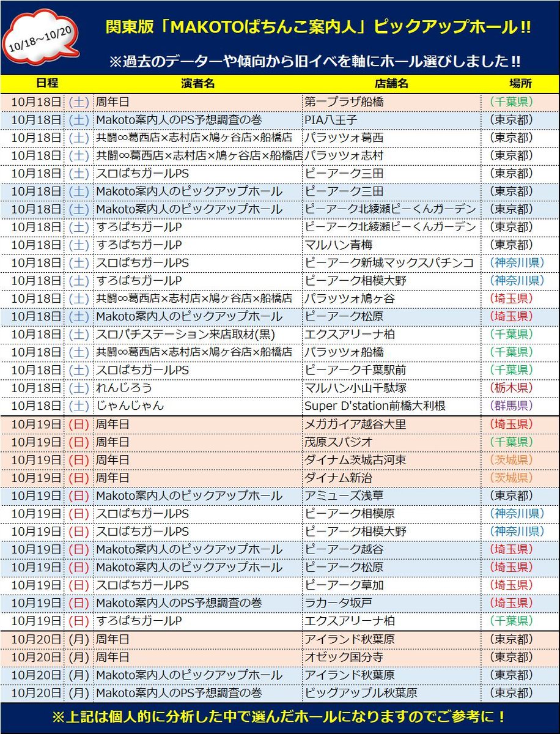Click スロぱちガールPS in the ピーアーク草加 row
This screenshot has width=560, height=734.
coord(142,585)
